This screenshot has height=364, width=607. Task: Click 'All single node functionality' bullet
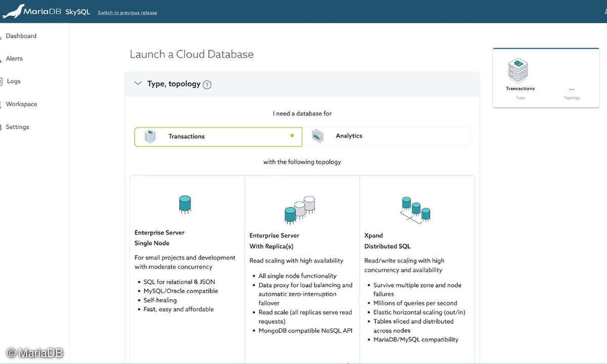click(x=297, y=276)
